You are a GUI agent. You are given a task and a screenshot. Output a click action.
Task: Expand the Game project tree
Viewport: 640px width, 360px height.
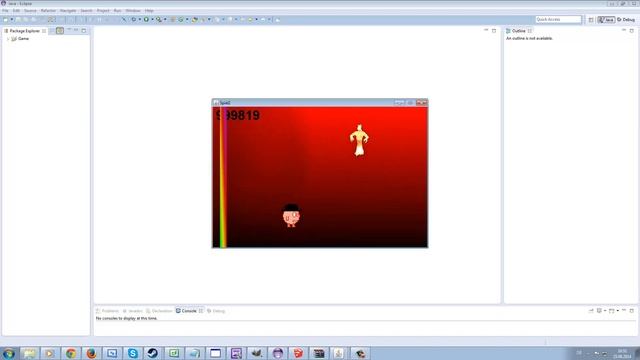[8, 39]
